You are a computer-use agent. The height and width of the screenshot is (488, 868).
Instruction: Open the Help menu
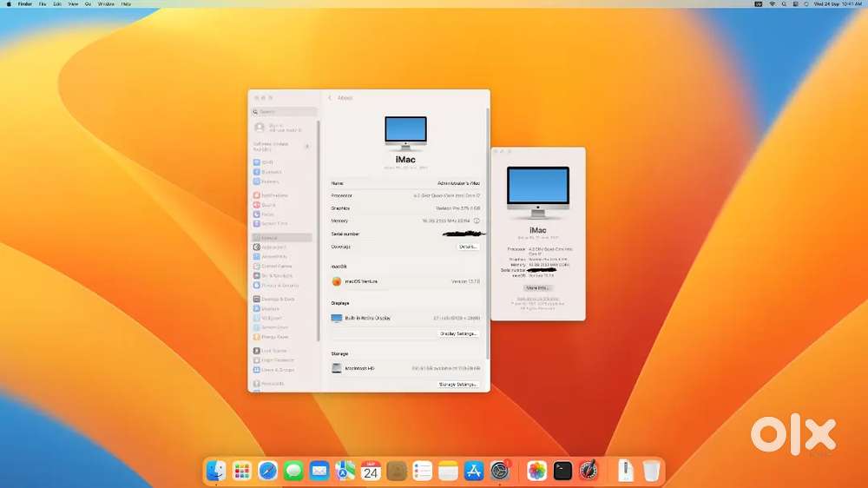point(126,3)
